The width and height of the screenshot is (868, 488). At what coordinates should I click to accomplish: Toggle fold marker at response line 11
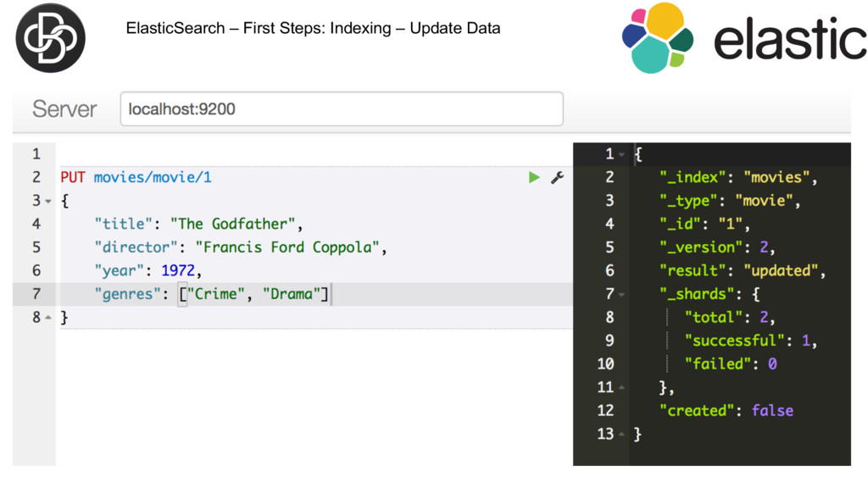pyautogui.click(x=621, y=388)
